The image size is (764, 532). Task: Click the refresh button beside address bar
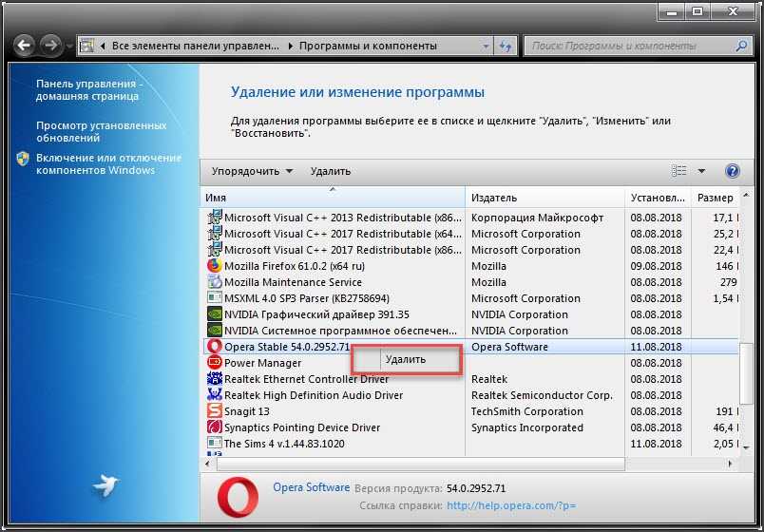[506, 46]
